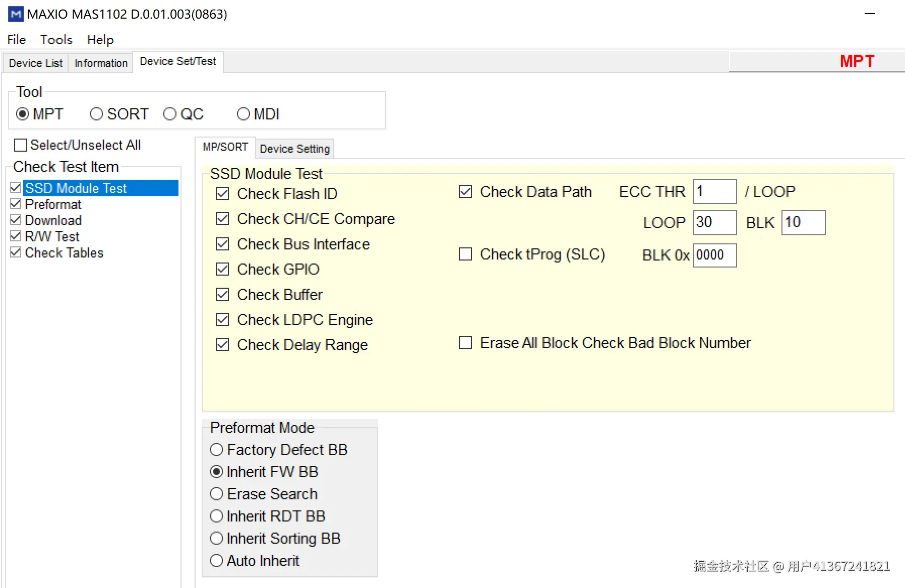The height and width of the screenshot is (588, 905).
Task: Click the ECC THR input field
Action: [714, 191]
